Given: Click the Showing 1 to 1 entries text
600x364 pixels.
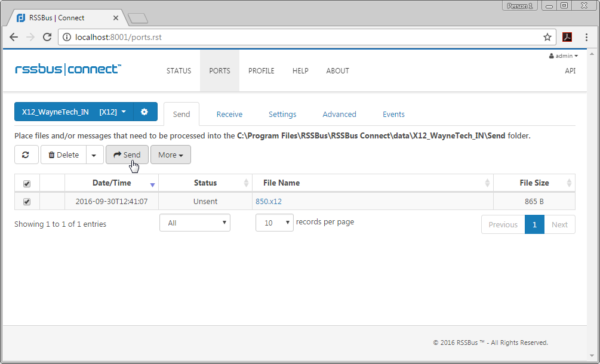Looking at the screenshot, I should click(60, 224).
